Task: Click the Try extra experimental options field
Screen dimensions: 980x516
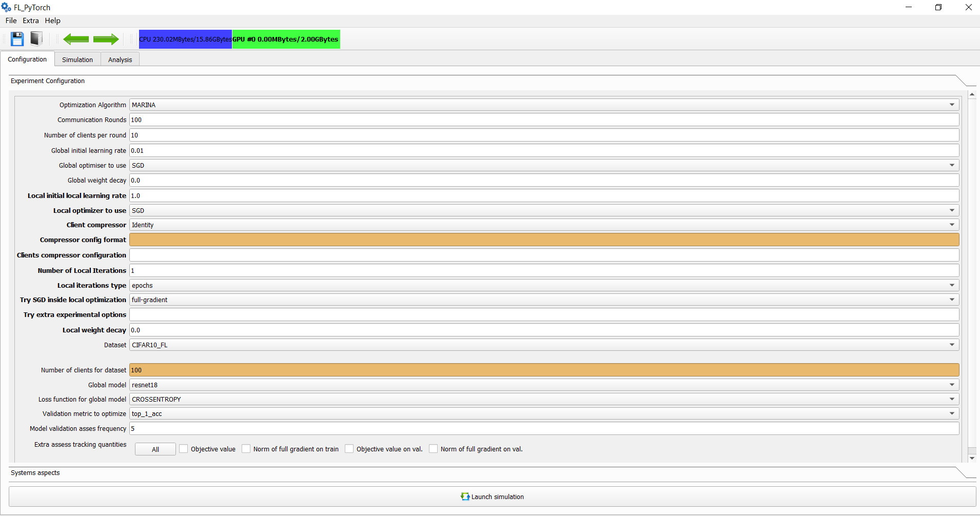Action: (x=544, y=314)
